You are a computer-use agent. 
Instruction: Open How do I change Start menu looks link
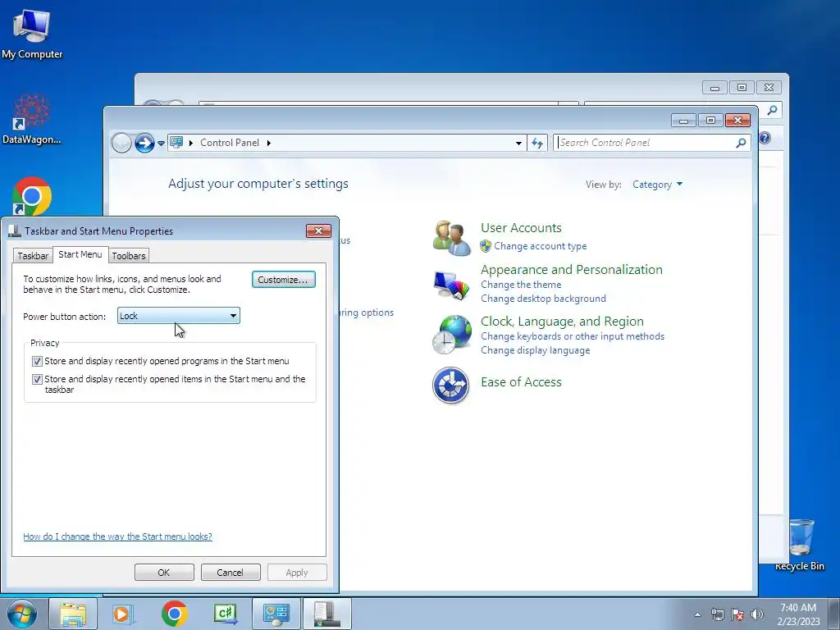pyautogui.click(x=118, y=536)
